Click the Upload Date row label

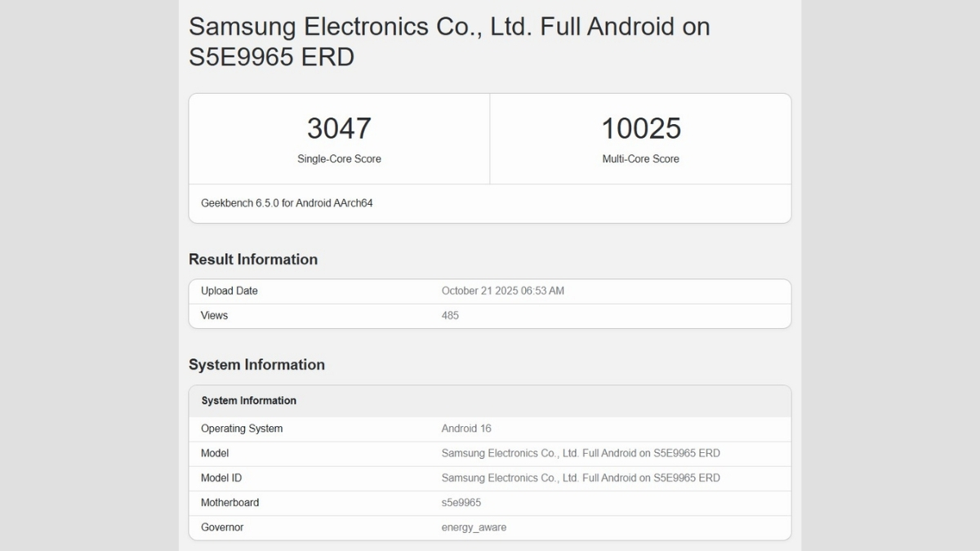pos(229,291)
